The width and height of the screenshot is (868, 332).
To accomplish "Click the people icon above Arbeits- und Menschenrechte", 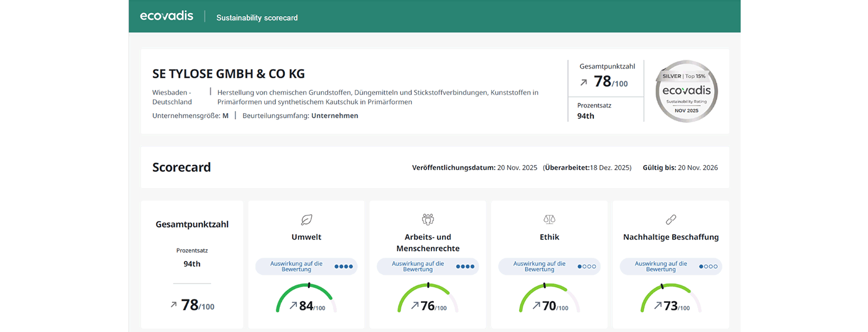I will [x=427, y=219].
